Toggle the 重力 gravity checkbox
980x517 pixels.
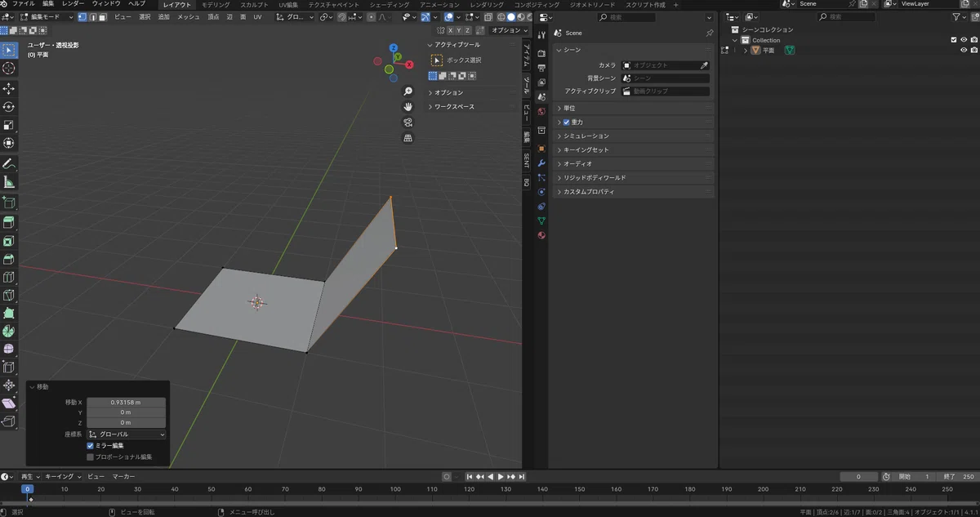567,122
